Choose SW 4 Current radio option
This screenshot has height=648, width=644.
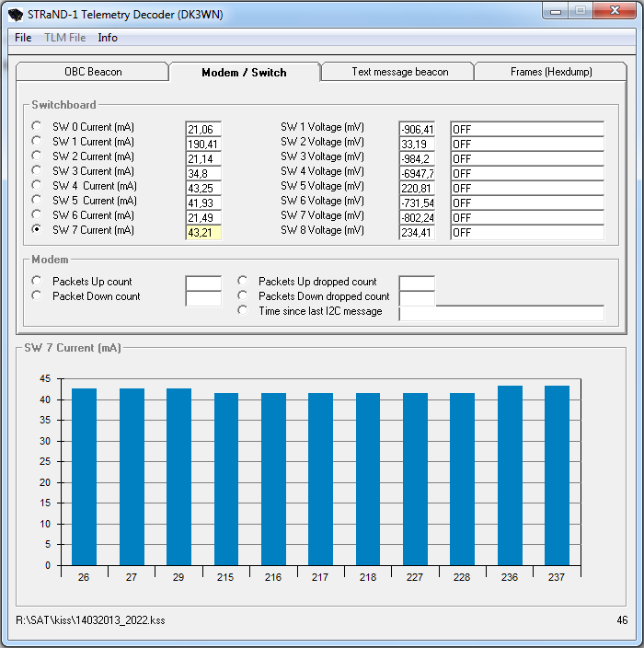[x=37, y=185]
